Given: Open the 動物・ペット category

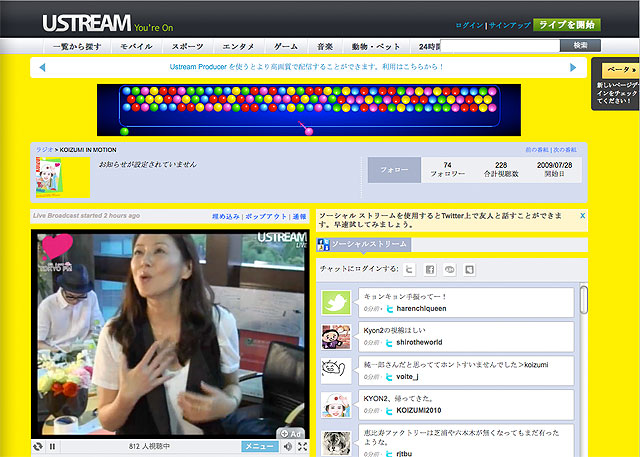Looking at the screenshot, I should [376, 47].
